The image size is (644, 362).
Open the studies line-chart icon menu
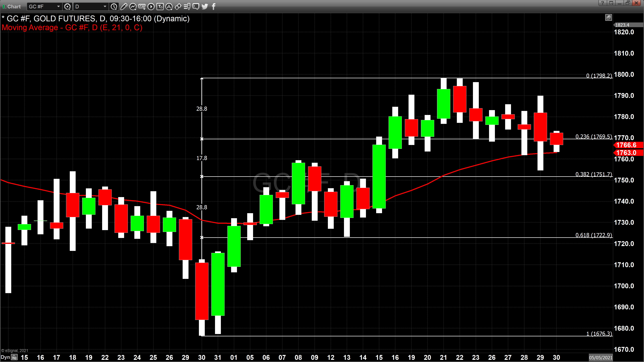(133, 7)
